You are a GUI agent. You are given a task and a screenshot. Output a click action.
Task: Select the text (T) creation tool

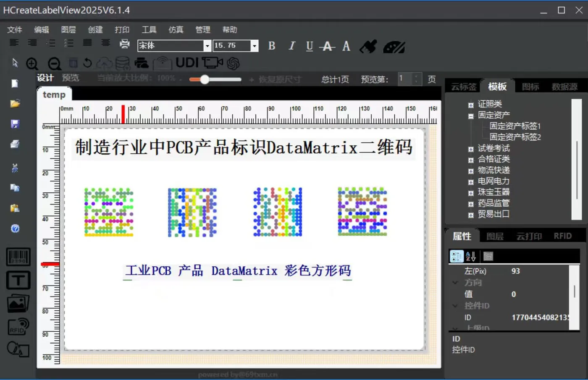pyautogui.click(x=18, y=280)
